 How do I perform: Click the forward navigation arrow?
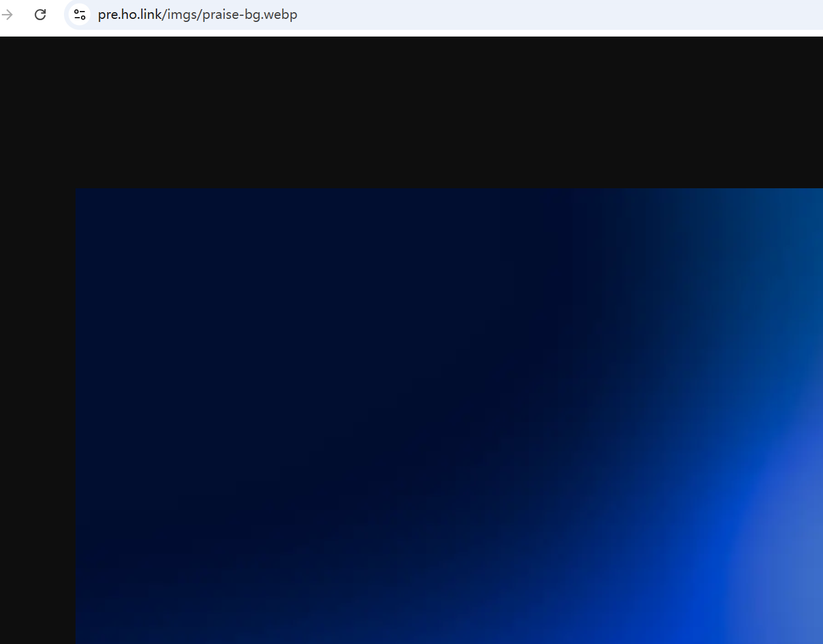(7, 15)
